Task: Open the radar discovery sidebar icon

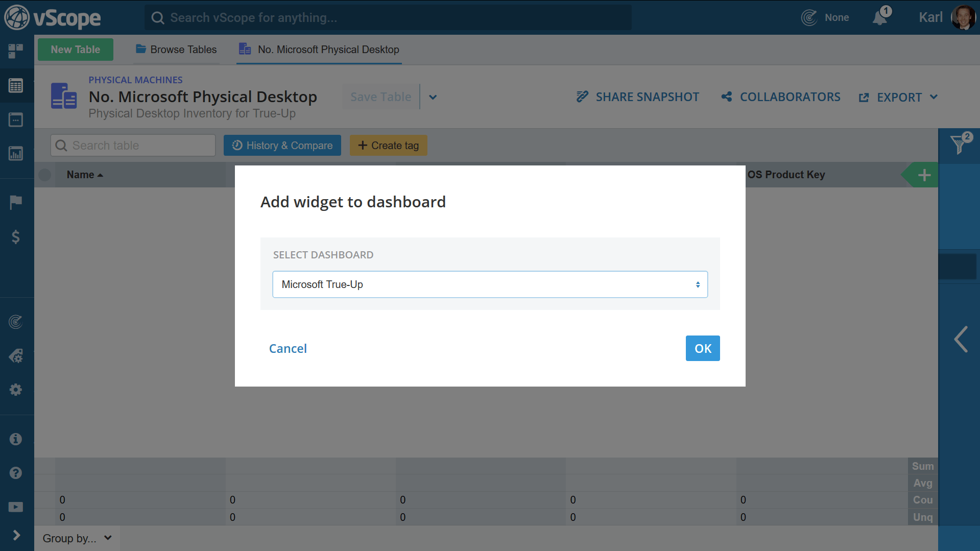Action: [16, 322]
